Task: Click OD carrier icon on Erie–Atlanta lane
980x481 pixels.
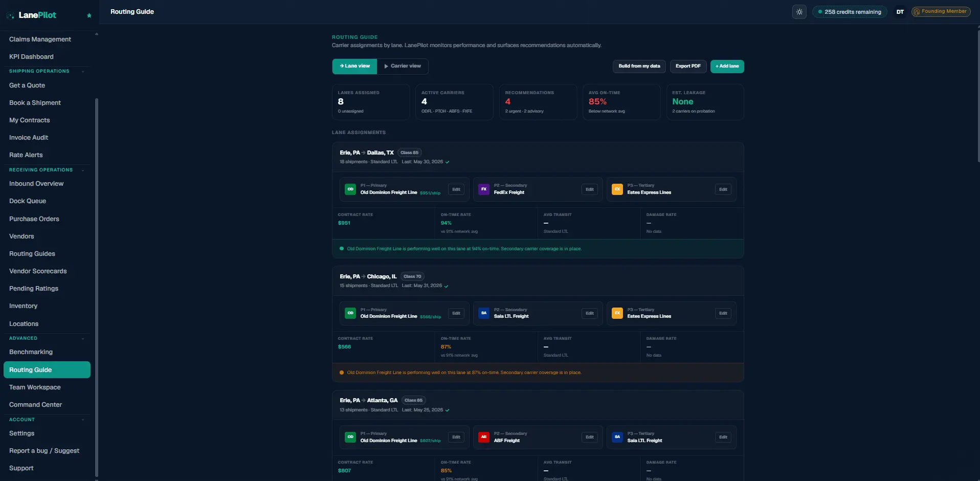Action: click(350, 437)
